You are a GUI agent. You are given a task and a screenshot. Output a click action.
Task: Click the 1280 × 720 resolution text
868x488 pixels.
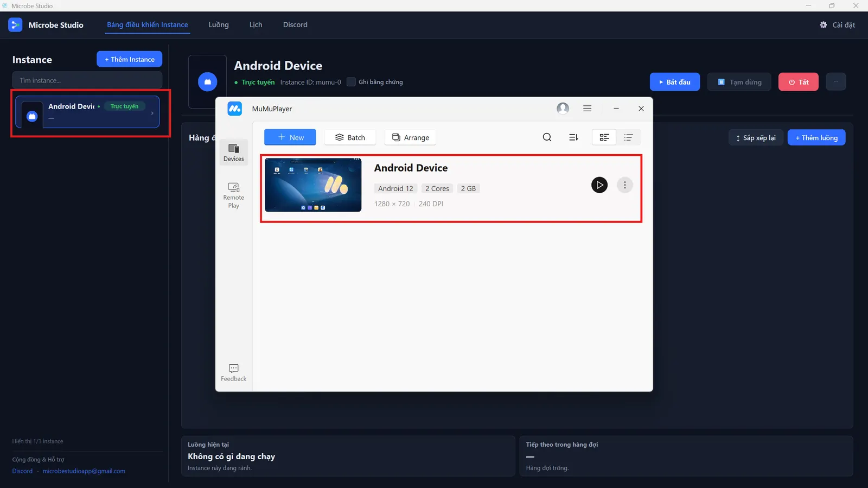pyautogui.click(x=392, y=204)
